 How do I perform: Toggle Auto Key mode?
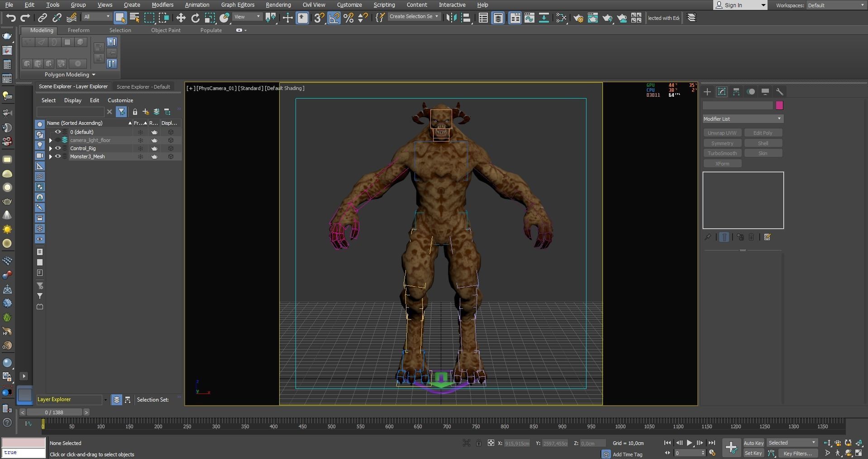click(754, 443)
